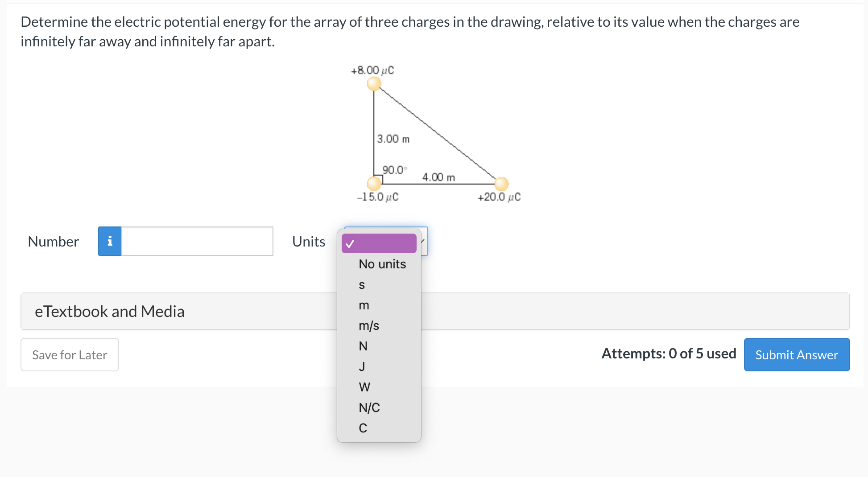This screenshot has width=868, height=477.
Task: Expand the eTextbook and Media section
Action: [109, 311]
